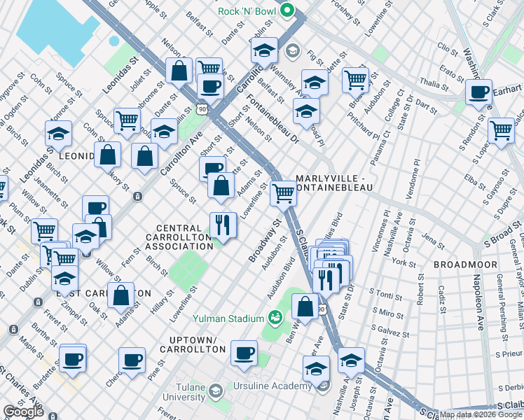Open the shopping cart pin near S Lopez St
This screenshot has width=524, height=420.
[501, 131]
